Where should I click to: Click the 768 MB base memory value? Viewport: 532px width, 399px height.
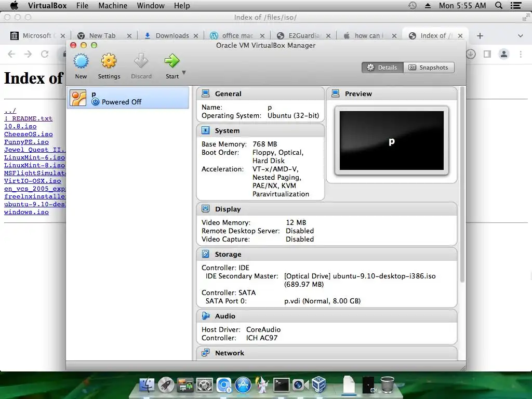point(264,144)
